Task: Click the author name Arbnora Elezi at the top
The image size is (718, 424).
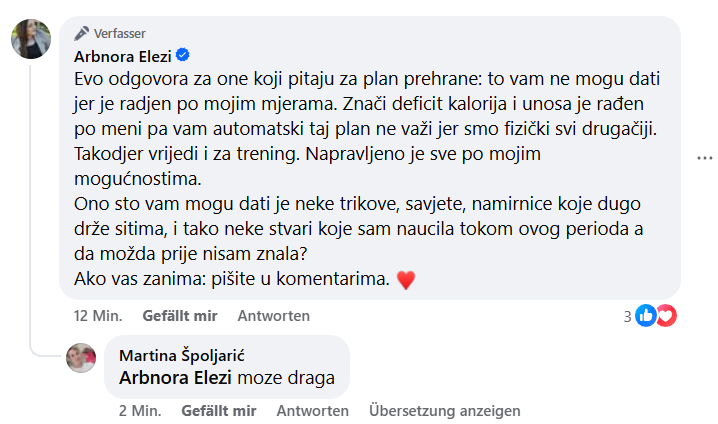Action: [x=124, y=54]
